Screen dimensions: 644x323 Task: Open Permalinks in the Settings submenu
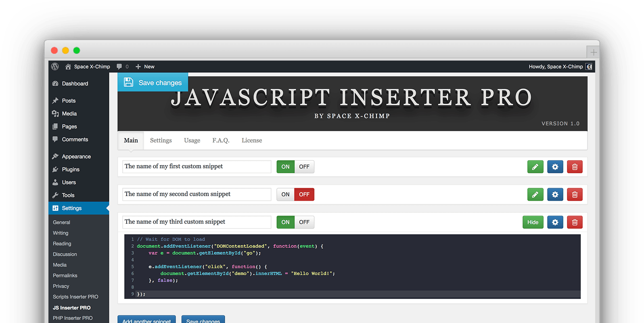(x=65, y=275)
